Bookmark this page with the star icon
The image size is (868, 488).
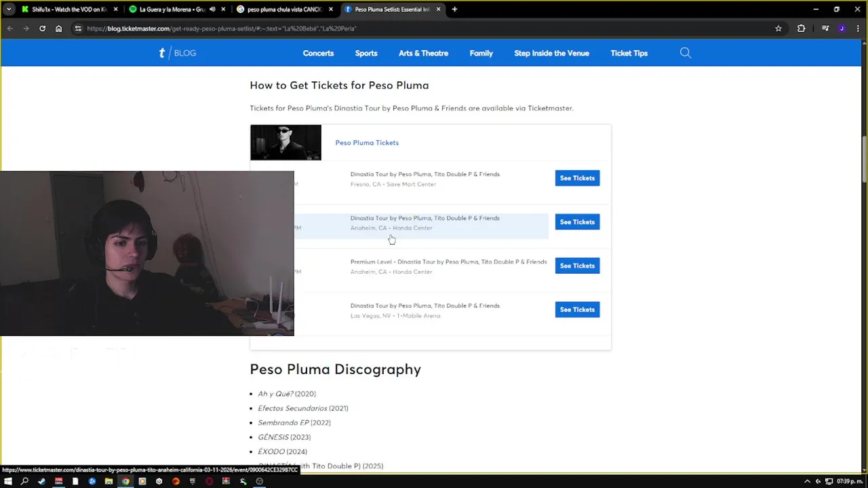[x=778, y=28]
